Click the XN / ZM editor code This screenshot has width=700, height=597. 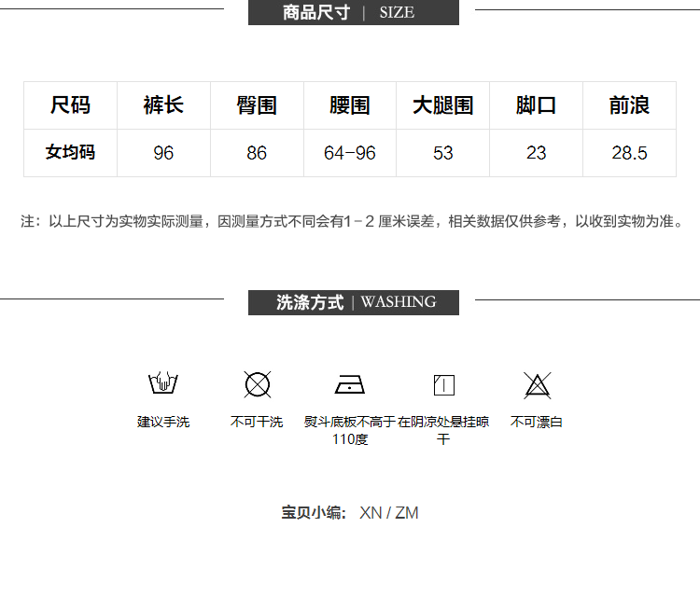click(x=388, y=513)
